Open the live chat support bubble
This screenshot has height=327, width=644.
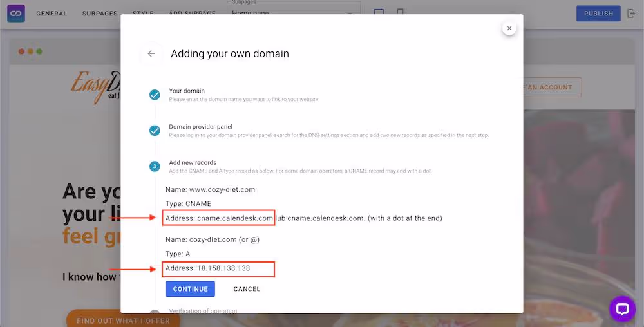pos(622,309)
